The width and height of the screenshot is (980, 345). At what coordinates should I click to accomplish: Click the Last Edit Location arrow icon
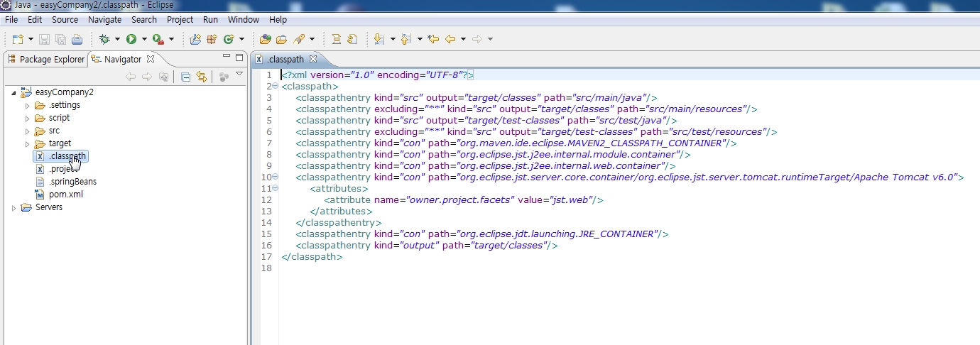click(x=433, y=39)
